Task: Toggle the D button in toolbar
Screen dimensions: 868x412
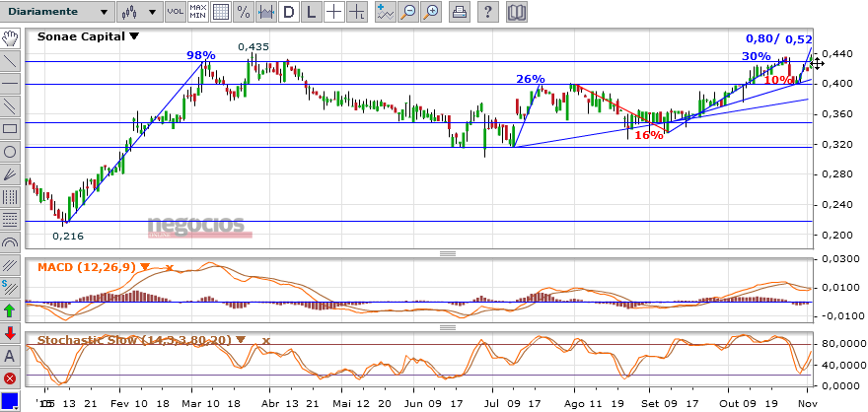Action: pyautogui.click(x=288, y=12)
